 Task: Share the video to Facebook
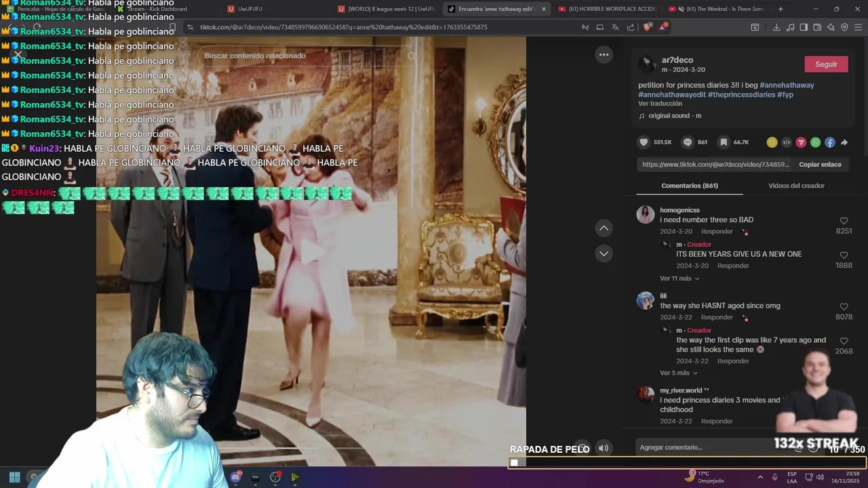tap(830, 142)
